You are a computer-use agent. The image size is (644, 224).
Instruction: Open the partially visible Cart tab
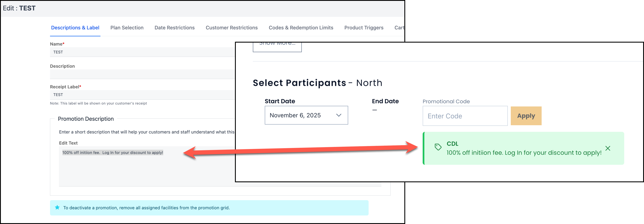[399, 28]
